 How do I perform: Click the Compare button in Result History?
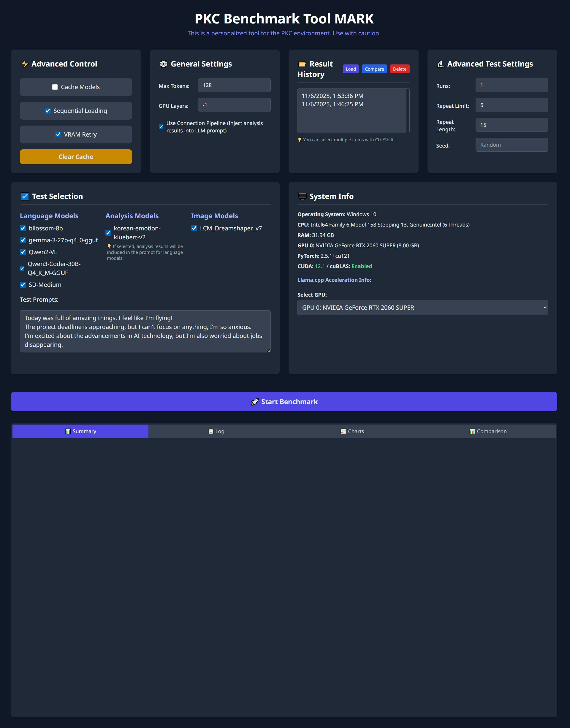tap(374, 69)
